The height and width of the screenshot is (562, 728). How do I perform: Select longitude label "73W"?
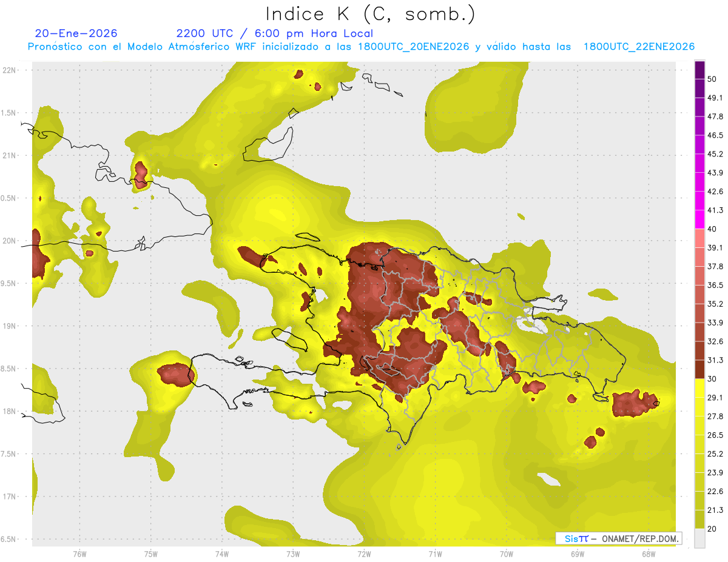(x=293, y=554)
